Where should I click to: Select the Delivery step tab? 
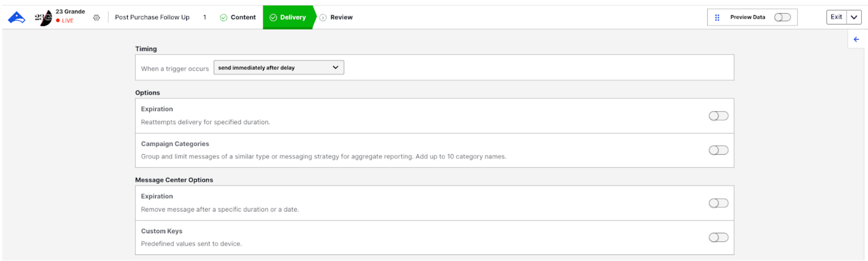click(288, 18)
